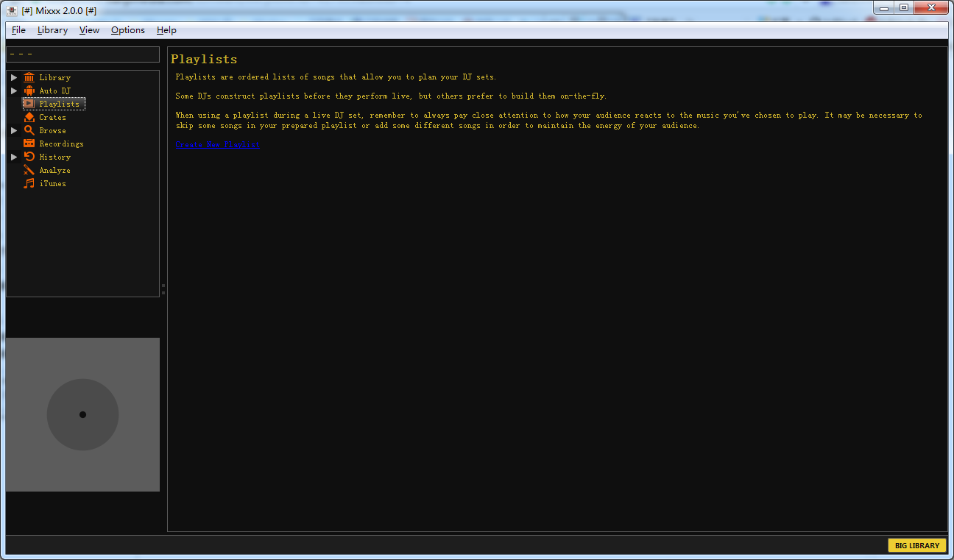Expand the History tree node arrow

(x=14, y=157)
